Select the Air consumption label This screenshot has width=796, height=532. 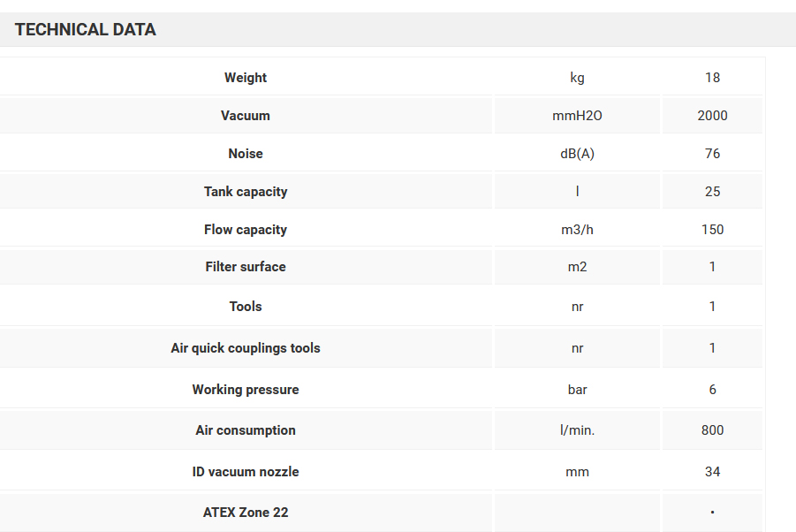246,430
